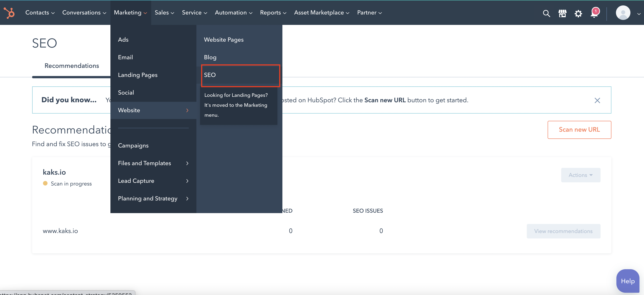Click the Notifications bell icon
This screenshot has width=644, height=295.
coord(594,12)
